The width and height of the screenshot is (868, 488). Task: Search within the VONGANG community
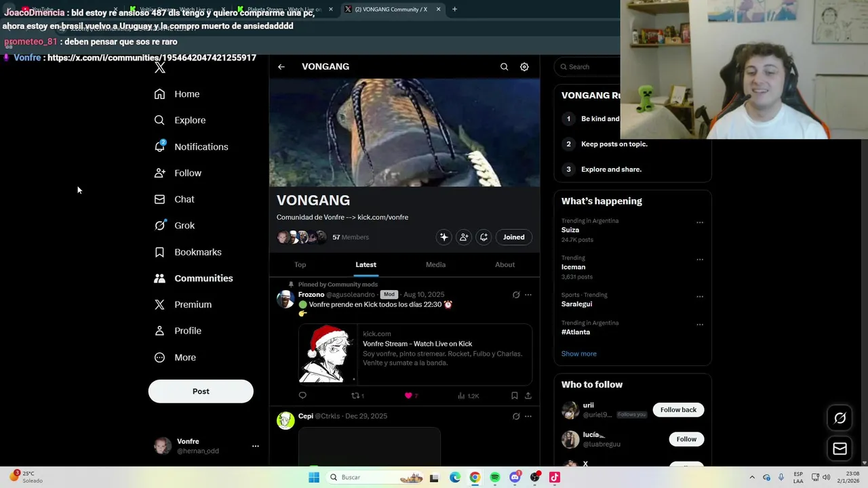pyautogui.click(x=504, y=67)
